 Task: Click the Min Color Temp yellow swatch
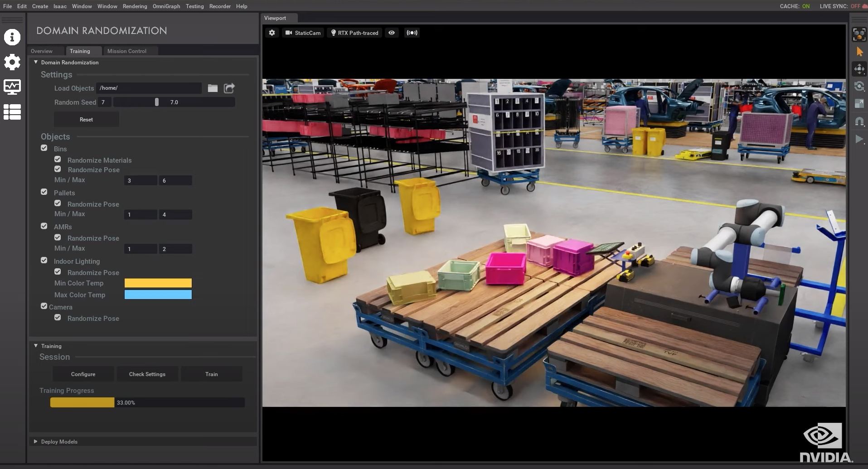[158, 283]
